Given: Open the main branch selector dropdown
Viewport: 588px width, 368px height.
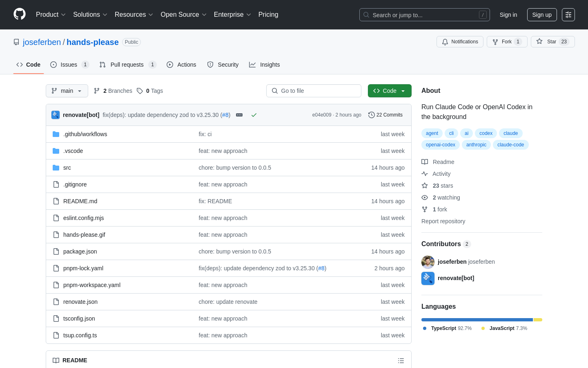Looking at the screenshot, I should pos(67,91).
